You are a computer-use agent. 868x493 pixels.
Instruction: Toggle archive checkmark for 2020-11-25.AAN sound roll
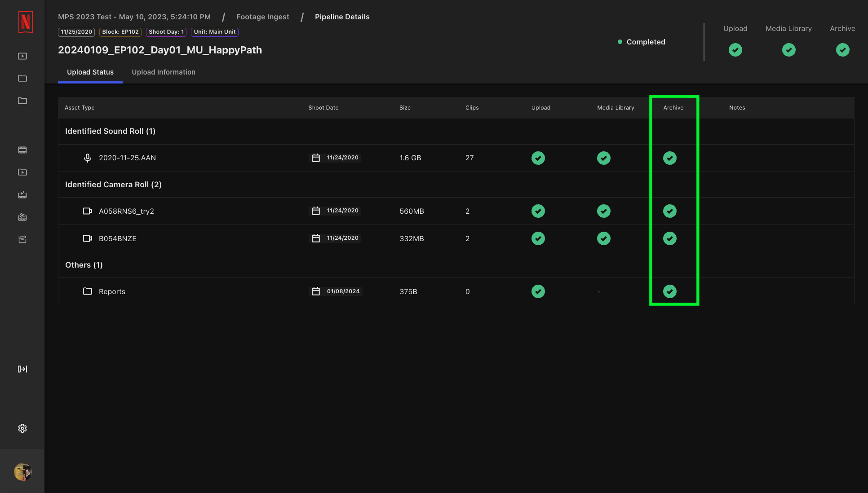click(670, 158)
